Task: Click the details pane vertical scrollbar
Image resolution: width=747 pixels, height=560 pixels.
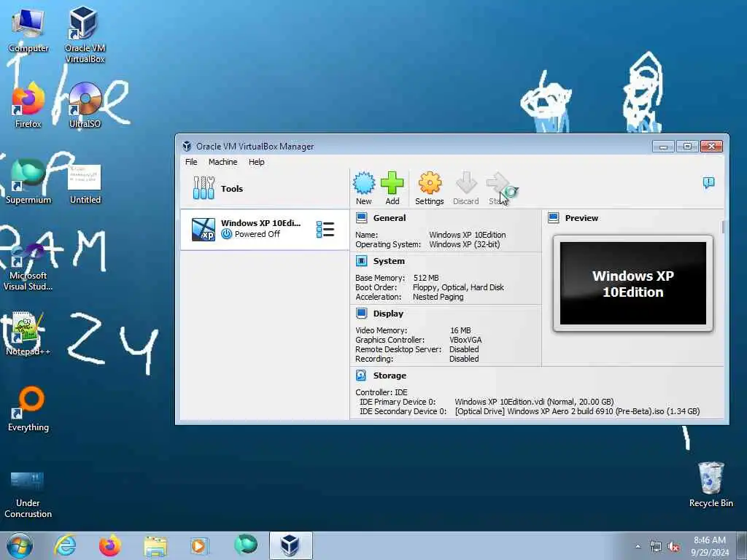Action: click(x=724, y=227)
